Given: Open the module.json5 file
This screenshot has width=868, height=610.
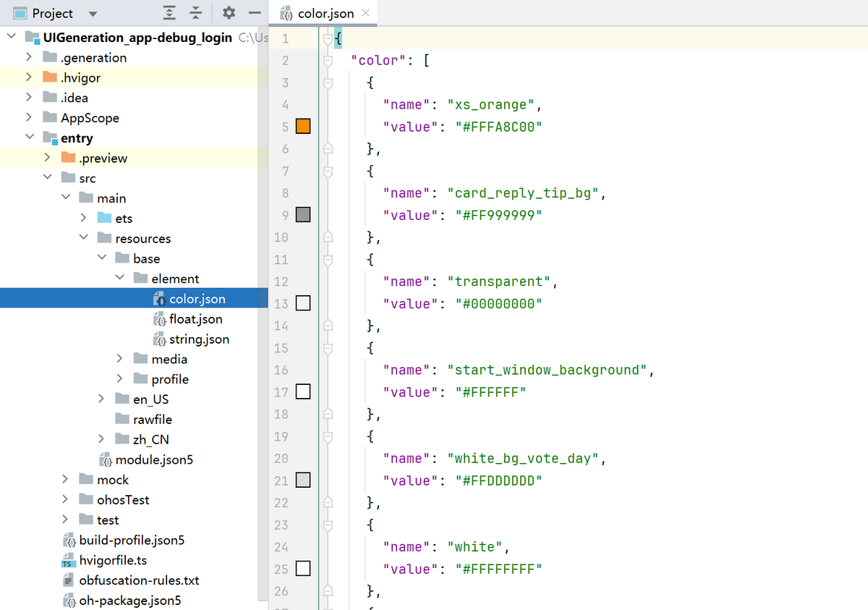Looking at the screenshot, I should [153, 459].
